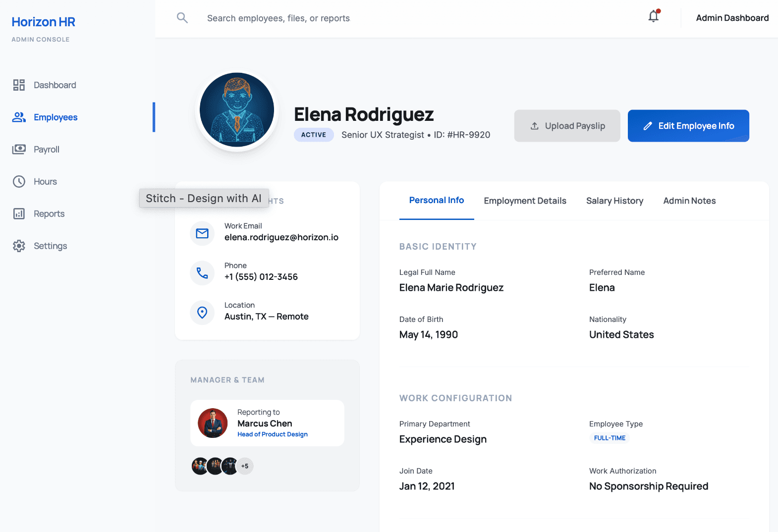Click Marcus Chen's manager avatar
The width and height of the screenshot is (778, 532).
213,423
